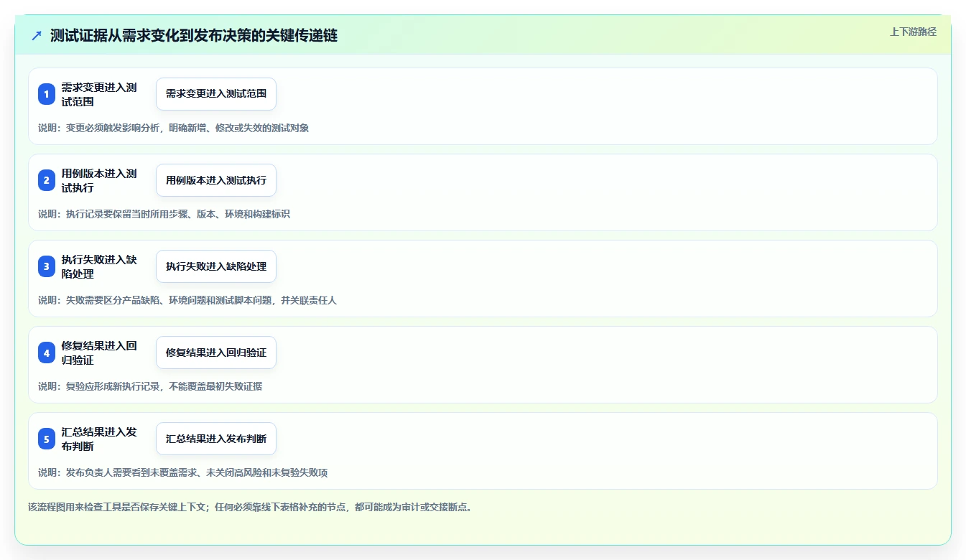
Task: Click the arrow icon beside the header title
Action: (x=37, y=35)
